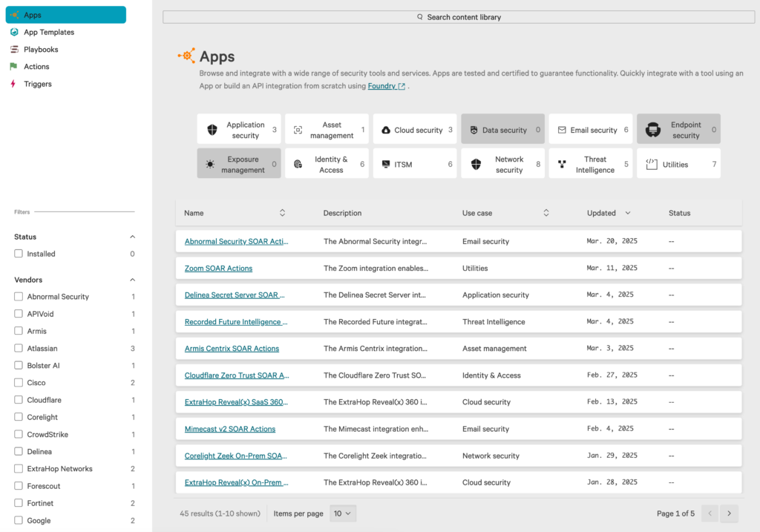The width and height of the screenshot is (760, 532).
Task: Sort by Use case column arrows
Action: pos(546,213)
